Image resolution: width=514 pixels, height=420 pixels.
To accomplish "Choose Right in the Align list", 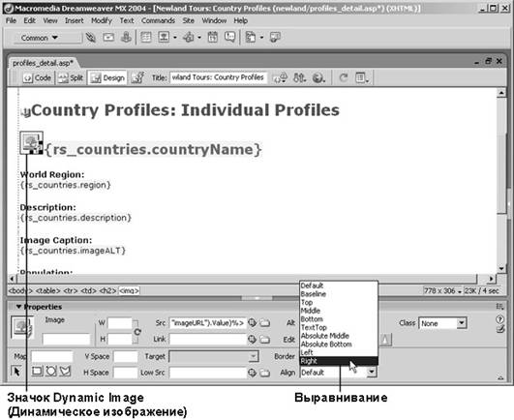I will (x=339, y=361).
